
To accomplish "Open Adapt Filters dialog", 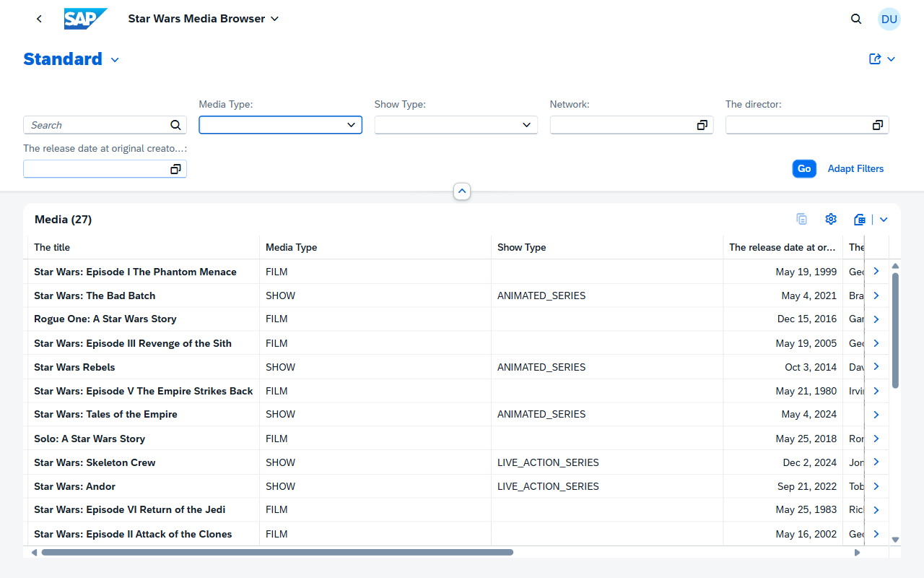I will [855, 168].
